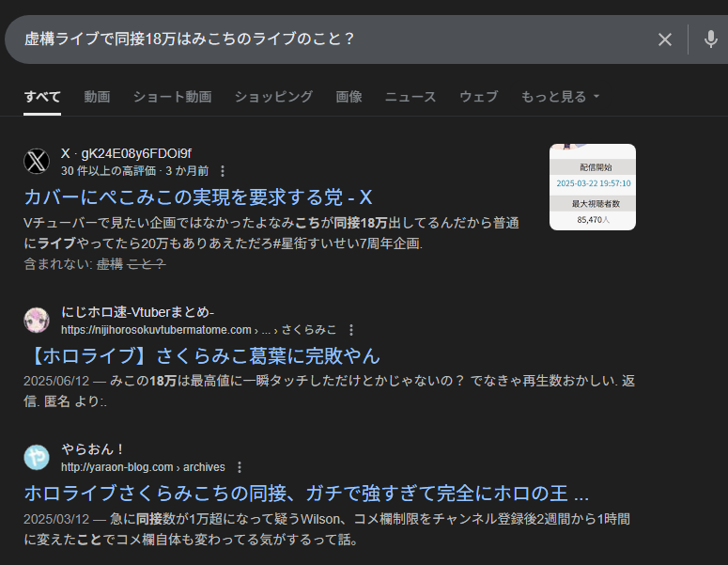Click the 2025/03/12 date in the snippet
The width and height of the screenshot is (728, 565).
click(x=56, y=519)
